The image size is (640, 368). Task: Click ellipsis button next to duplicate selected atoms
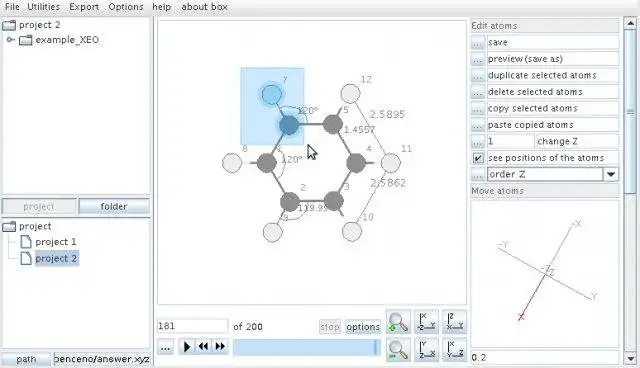point(478,75)
